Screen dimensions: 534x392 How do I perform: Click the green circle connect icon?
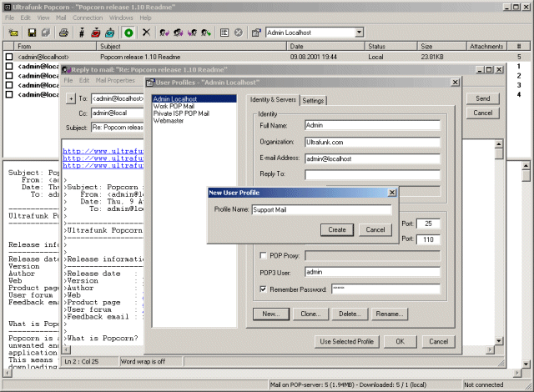pos(128,33)
